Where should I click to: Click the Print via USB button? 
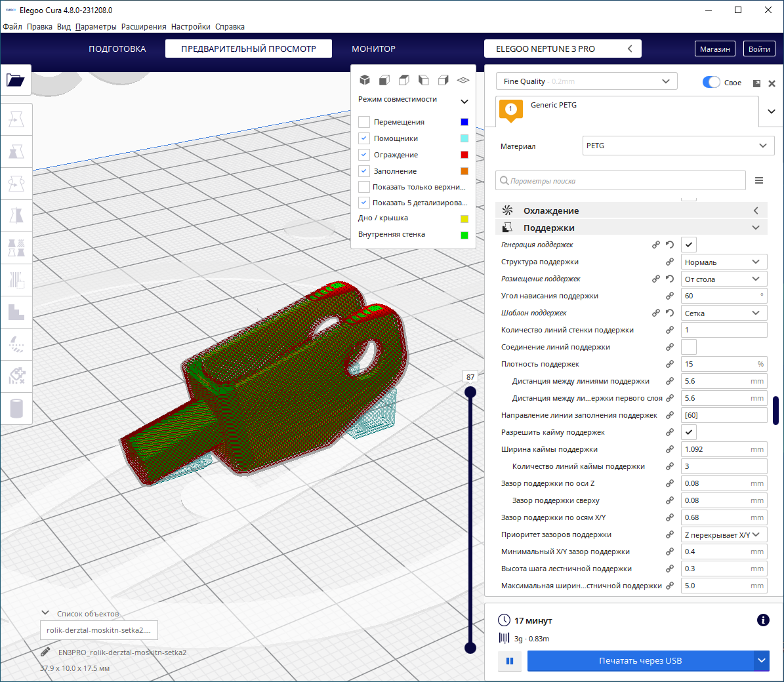[x=640, y=661]
